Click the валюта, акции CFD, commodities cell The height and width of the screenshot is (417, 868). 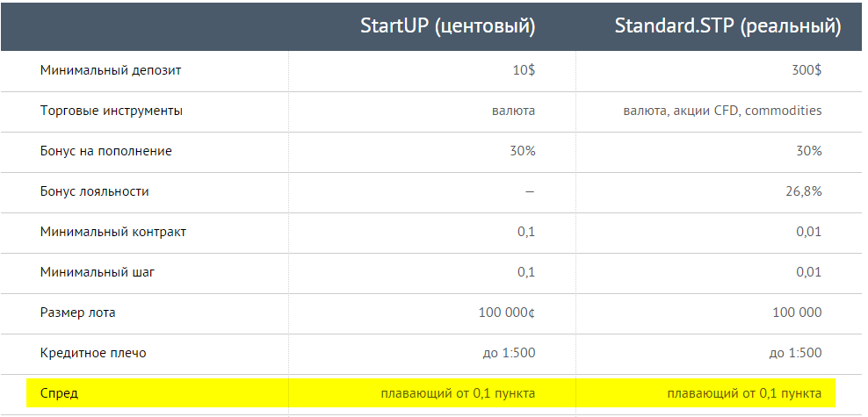722,111
